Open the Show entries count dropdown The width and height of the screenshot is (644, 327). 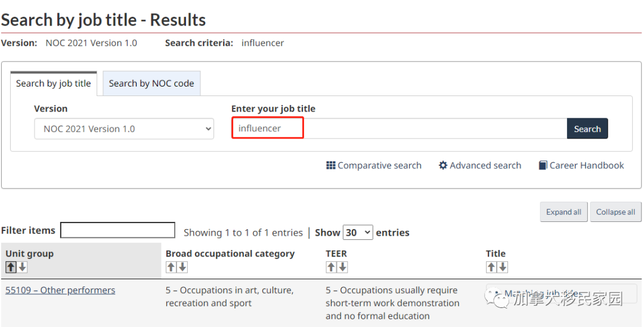pos(358,232)
